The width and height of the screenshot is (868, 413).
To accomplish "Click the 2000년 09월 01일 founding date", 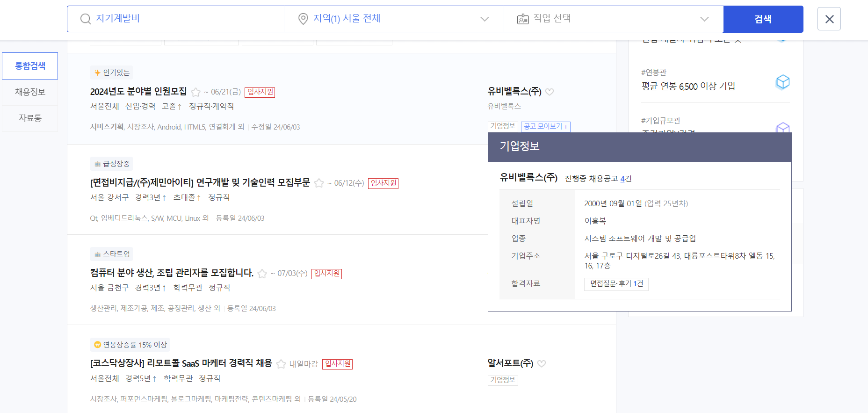I will click(613, 203).
